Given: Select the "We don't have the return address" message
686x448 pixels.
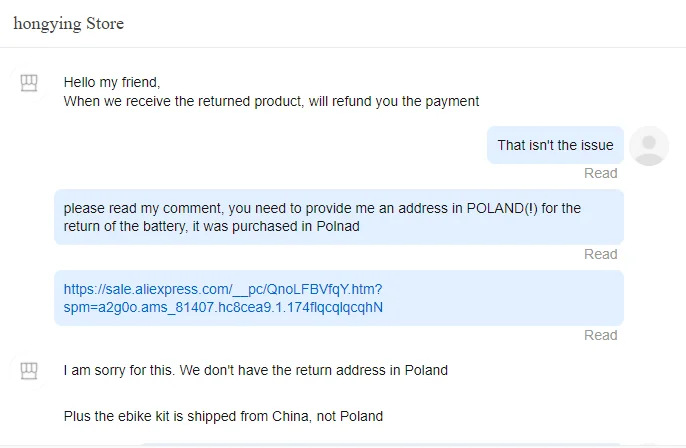Looking at the screenshot, I should 255,370.
